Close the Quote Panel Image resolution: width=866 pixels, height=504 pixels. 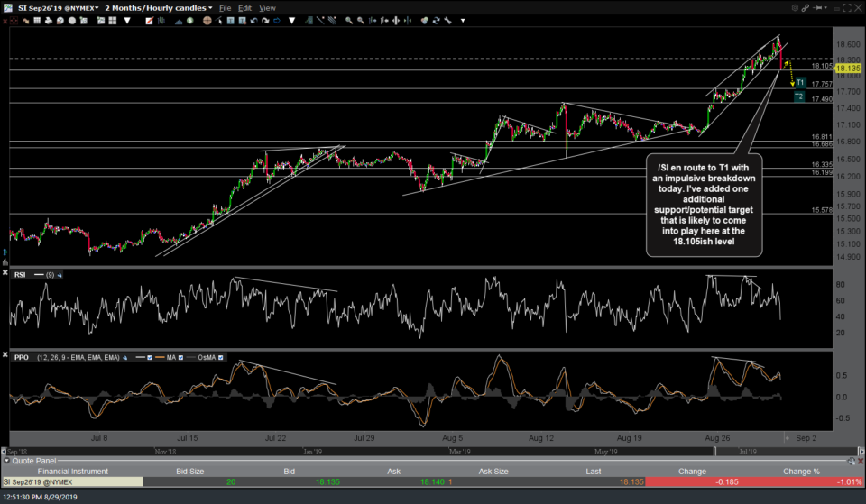point(860,461)
